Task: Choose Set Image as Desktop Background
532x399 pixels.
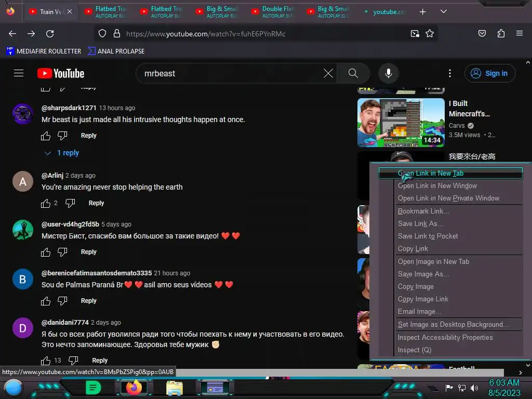Action: [x=450, y=325]
